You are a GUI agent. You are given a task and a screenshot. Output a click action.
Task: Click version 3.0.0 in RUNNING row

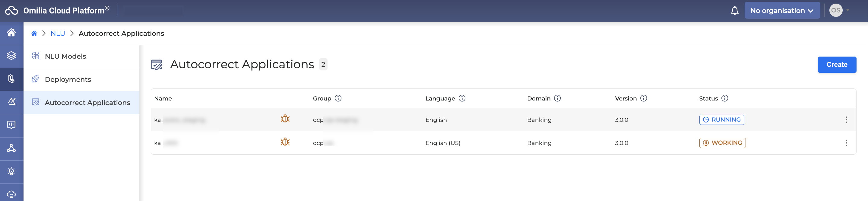point(621,120)
